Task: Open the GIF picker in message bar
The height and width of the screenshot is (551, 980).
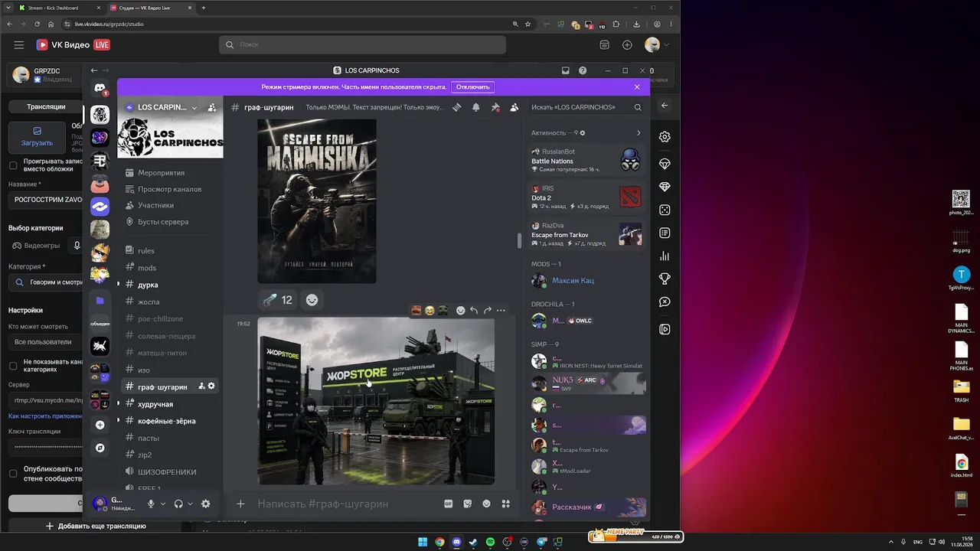Action: (448, 504)
